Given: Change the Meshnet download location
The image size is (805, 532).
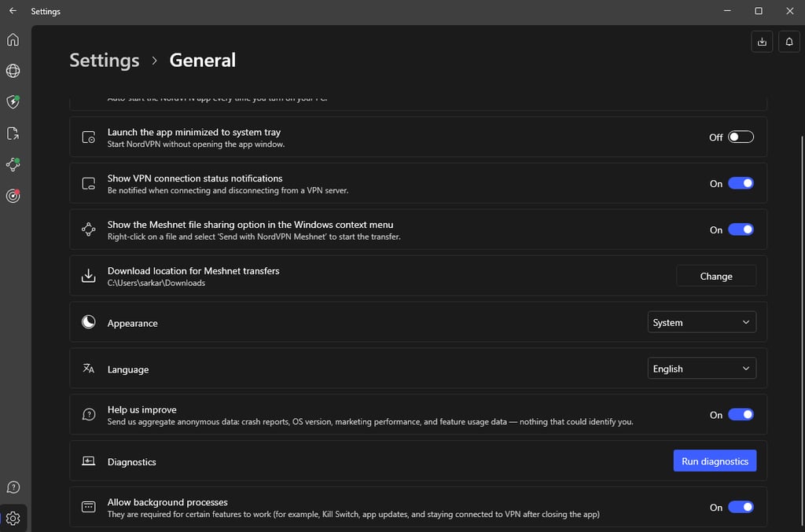Looking at the screenshot, I should pos(715,276).
